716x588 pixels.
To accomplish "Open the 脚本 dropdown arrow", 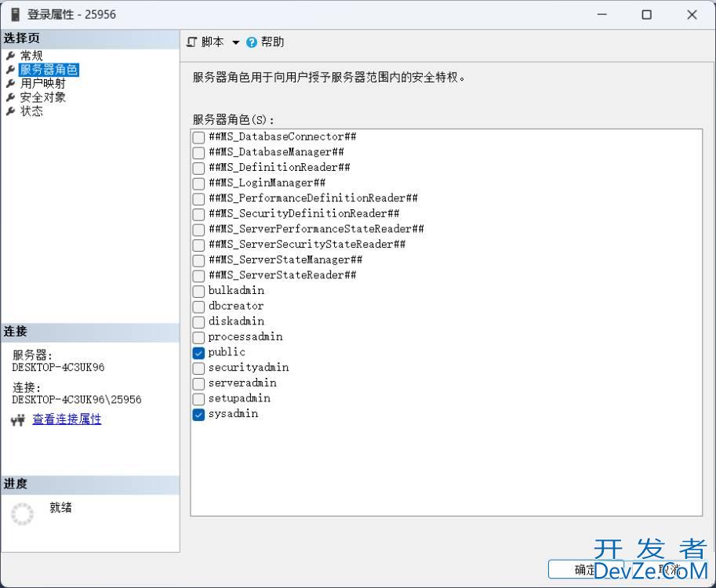I will (235, 42).
